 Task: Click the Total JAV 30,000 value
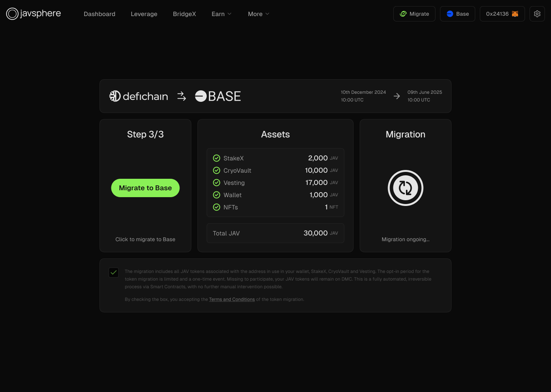coord(321,233)
